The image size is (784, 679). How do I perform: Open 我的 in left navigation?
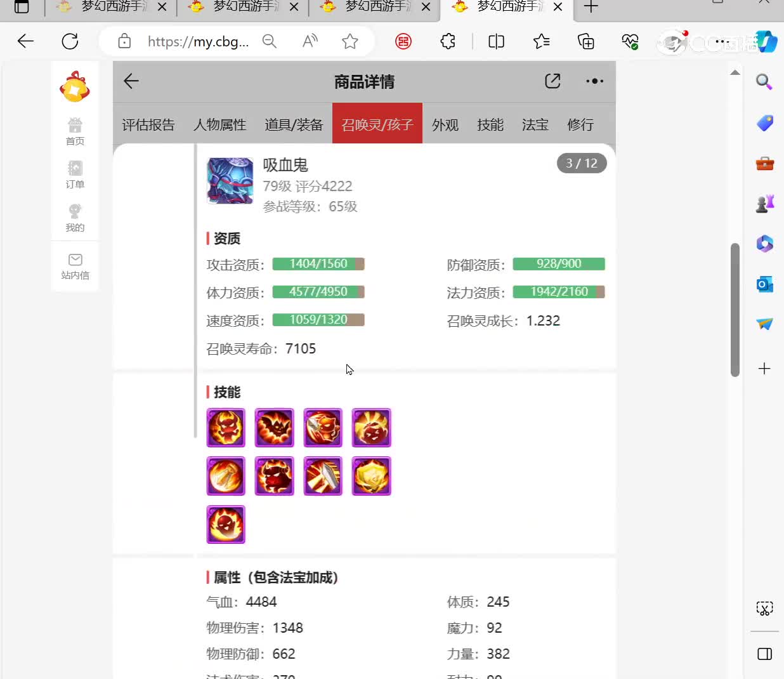pos(75,218)
